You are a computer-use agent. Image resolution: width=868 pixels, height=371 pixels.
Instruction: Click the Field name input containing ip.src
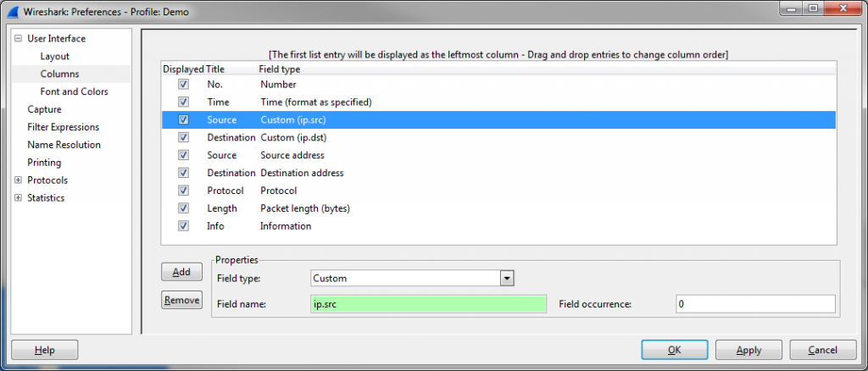pos(428,305)
